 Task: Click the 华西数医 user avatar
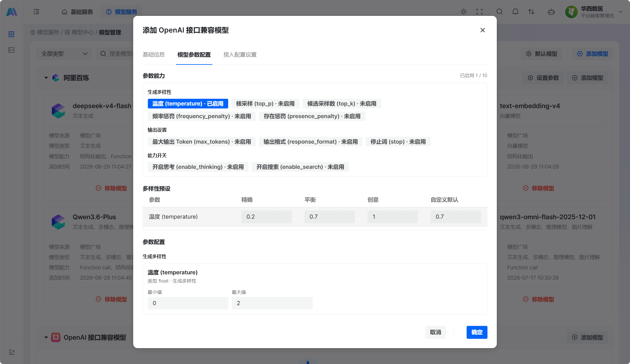[571, 12]
